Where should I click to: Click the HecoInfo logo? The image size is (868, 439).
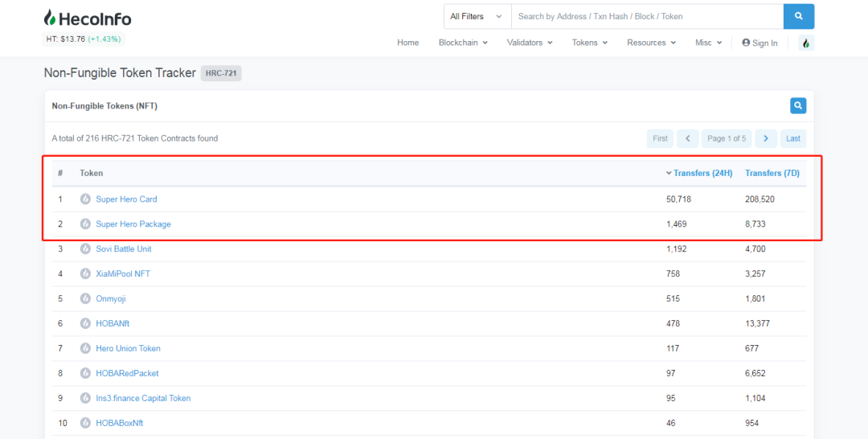pyautogui.click(x=88, y=18)
